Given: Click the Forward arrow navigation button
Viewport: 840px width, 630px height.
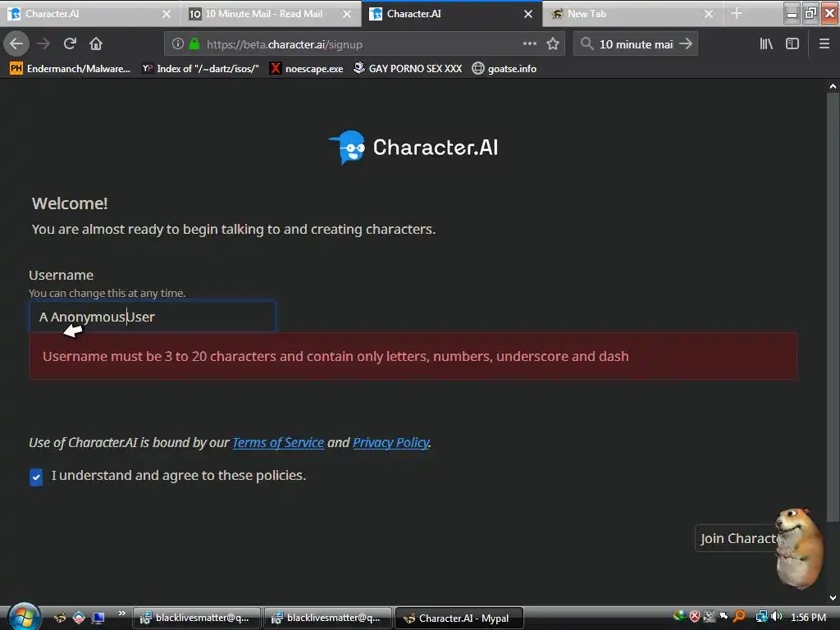Looking at the screenshot, I should click(43, 44).
